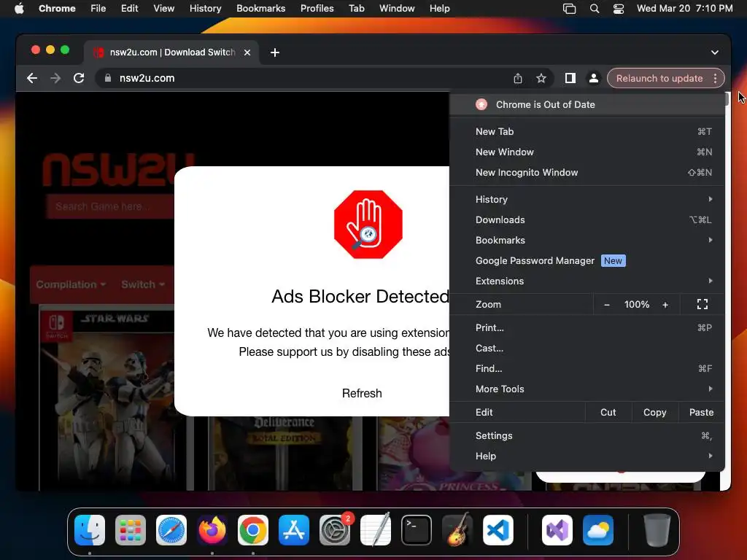
Task: Choose New Incognito Window
Action: pyautogui.click(x=587, y=172)
